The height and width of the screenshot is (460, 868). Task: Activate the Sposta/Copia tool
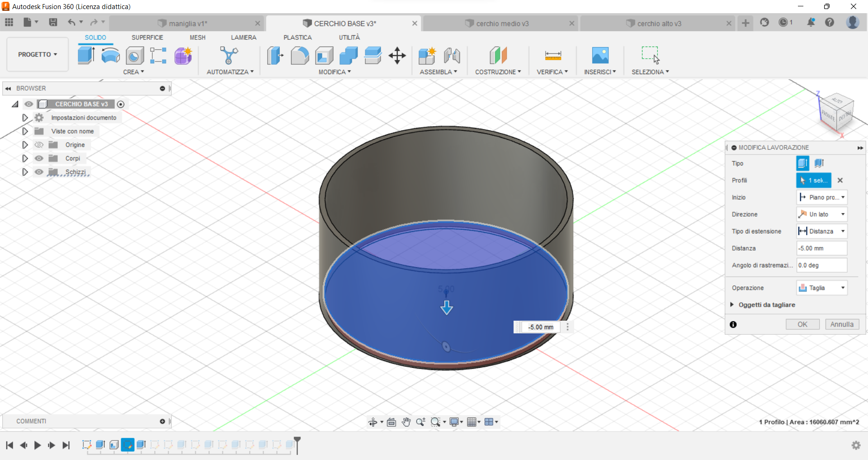tap(397, 55)
